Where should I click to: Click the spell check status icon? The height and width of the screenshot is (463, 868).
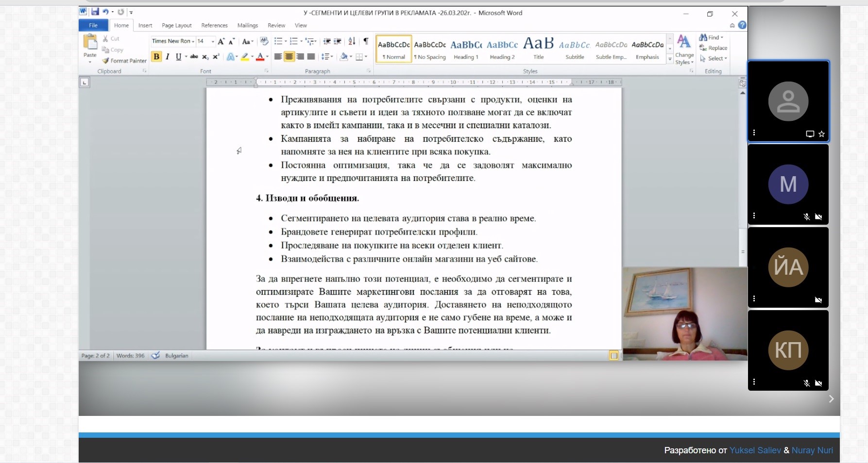pos(155,356)
